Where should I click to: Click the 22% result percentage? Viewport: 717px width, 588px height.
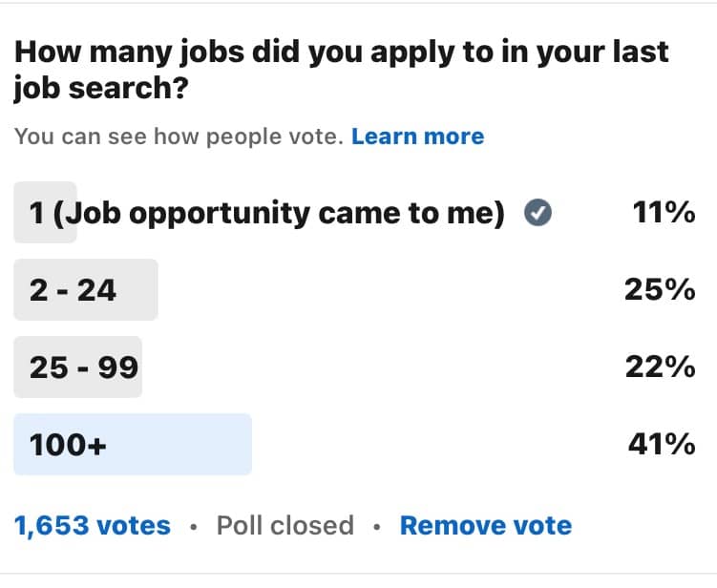pos(661,367)
